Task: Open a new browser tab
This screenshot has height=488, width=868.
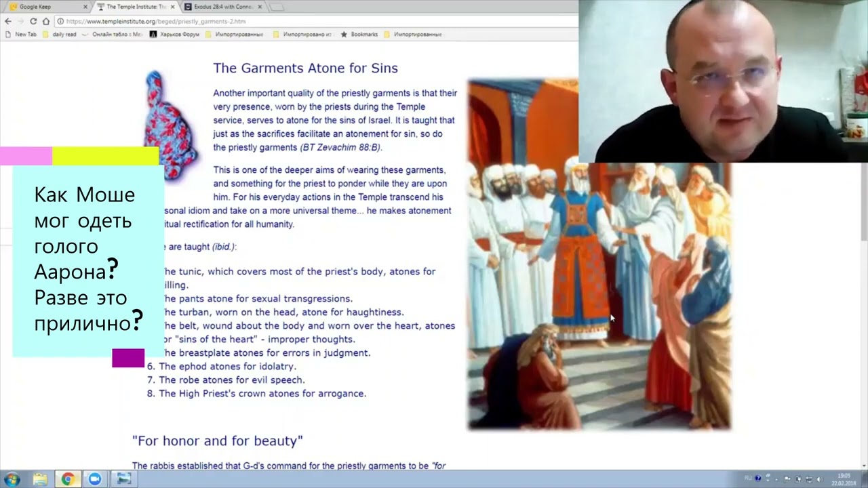Action: coord(277,7)
